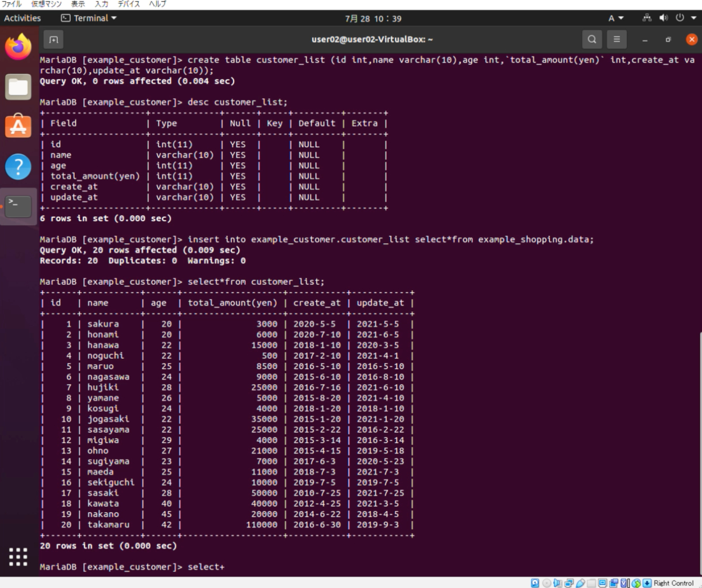Open the ファイル menu
The image size is (702, 588).
pyautogui.click(x=11, y=4)
